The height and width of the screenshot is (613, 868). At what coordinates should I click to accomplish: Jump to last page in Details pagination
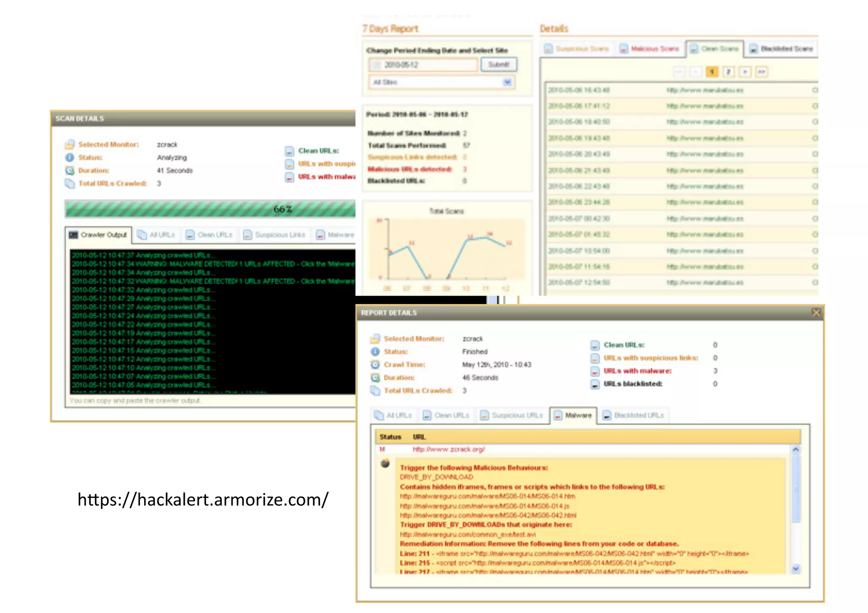[762, 72]
